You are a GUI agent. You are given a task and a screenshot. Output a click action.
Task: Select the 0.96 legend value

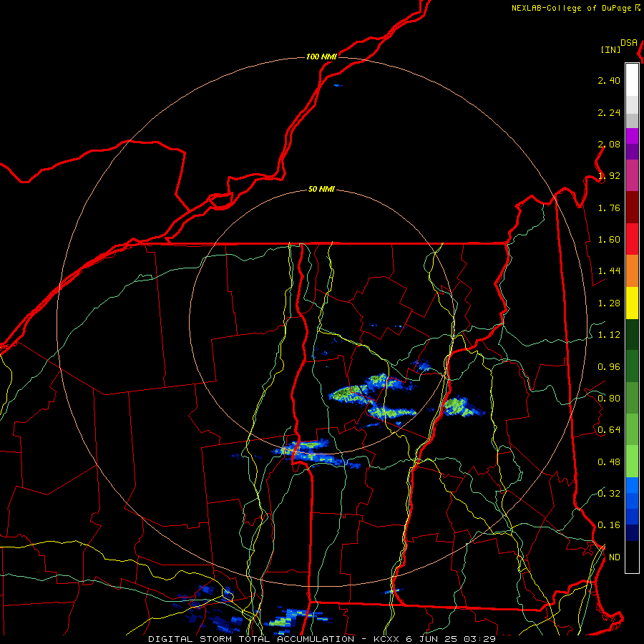click(x=609, y=367)
